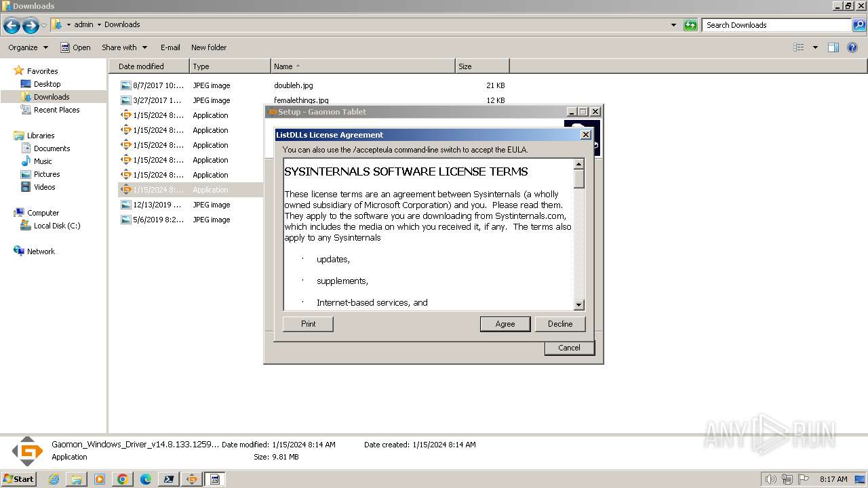868x488 pixels.
Task: Click the 8/7/2017 file image icon
Action: 125,85
